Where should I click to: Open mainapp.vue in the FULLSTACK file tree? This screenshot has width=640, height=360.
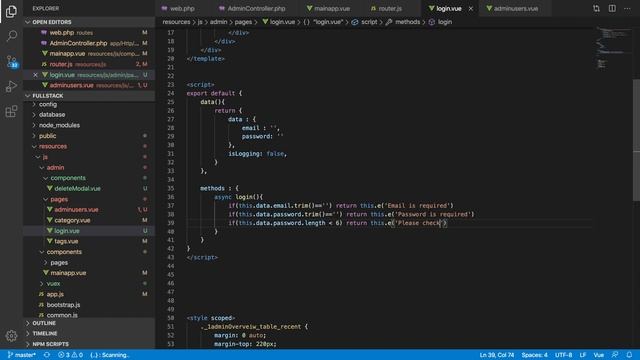[68, 273]
